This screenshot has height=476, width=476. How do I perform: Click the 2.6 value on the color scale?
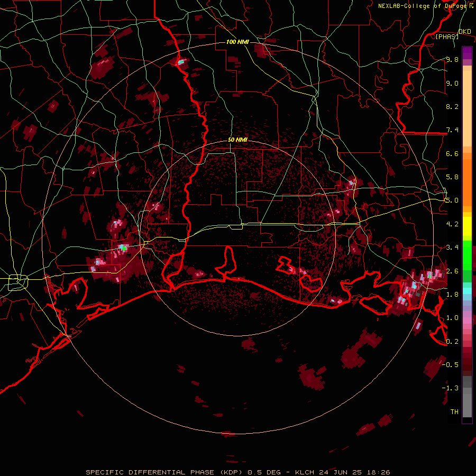pyautogui.click(x=452, y=271)
